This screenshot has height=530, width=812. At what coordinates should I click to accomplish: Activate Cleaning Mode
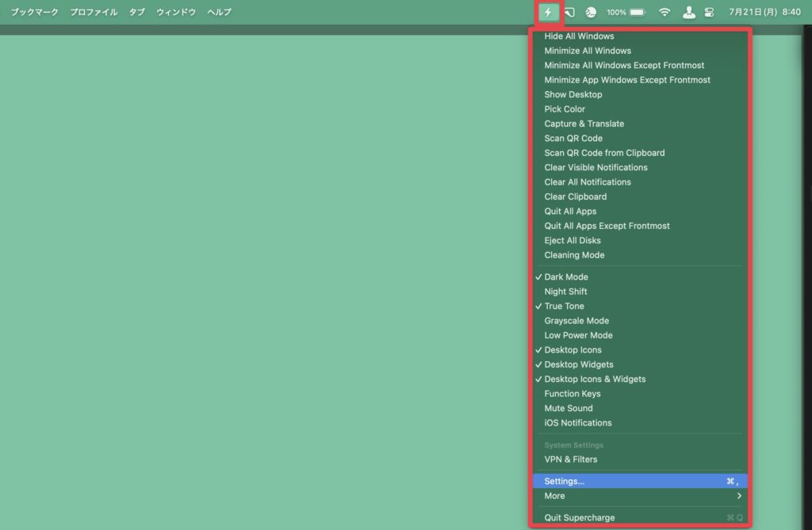coord(640,255)
